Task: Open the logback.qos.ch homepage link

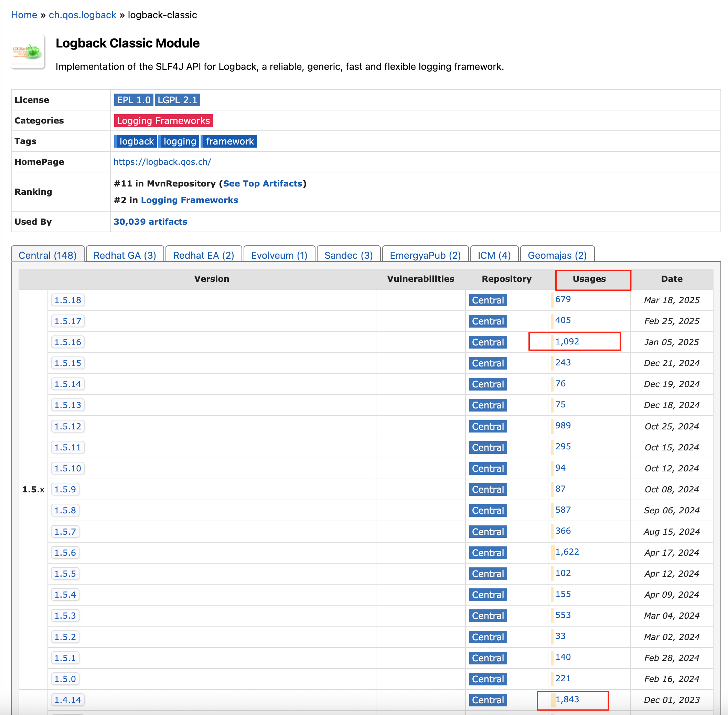Action: 162,162
